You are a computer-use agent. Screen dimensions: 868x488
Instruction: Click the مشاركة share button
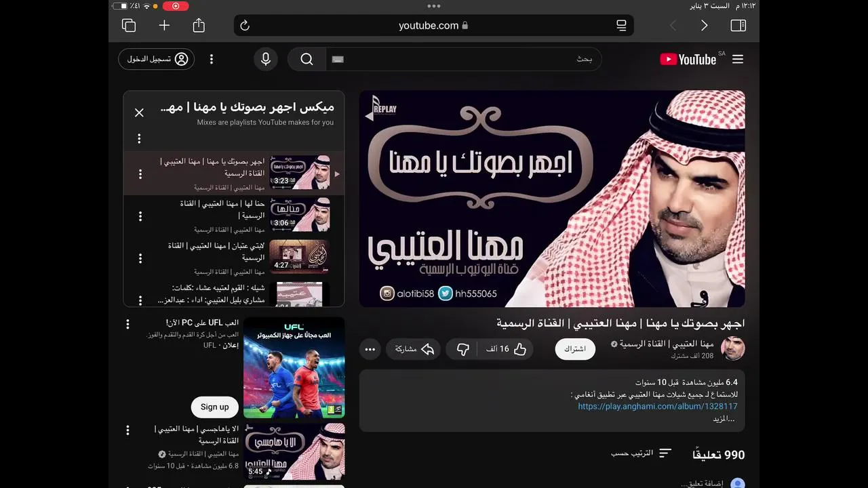[414, 349]
